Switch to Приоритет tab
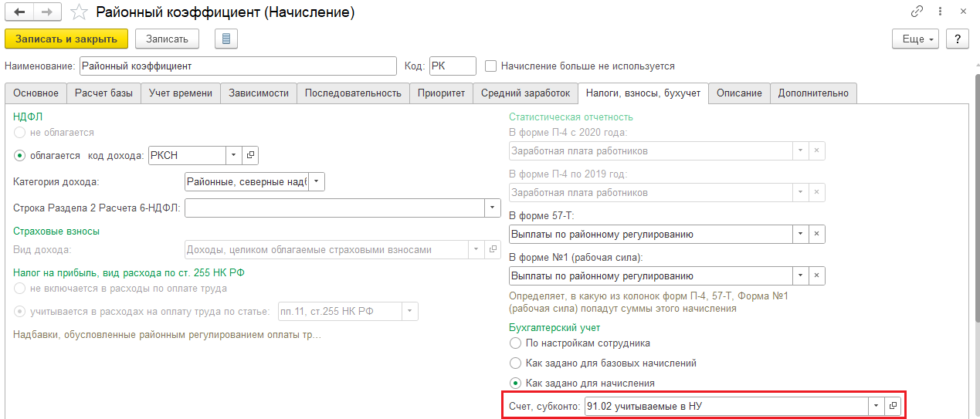The width and height of the screenshot is (980, 419). [x=441, y=93]
